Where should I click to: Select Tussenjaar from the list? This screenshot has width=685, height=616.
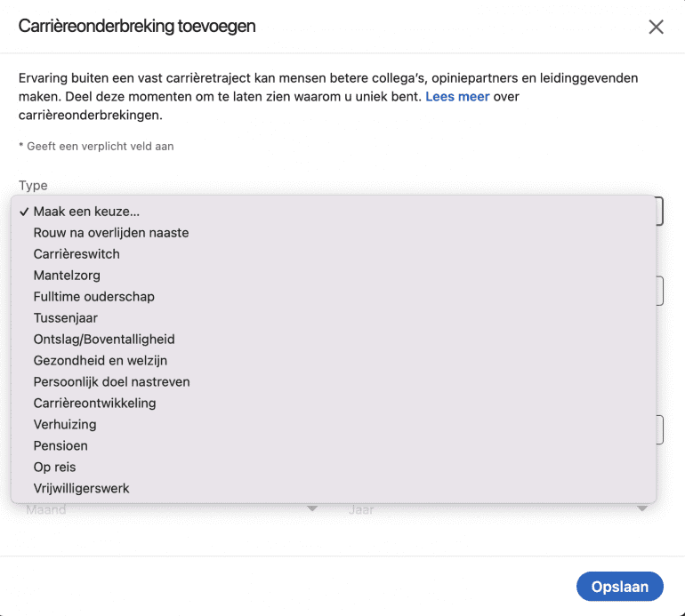pyautogui.click(x=334, y=318)
